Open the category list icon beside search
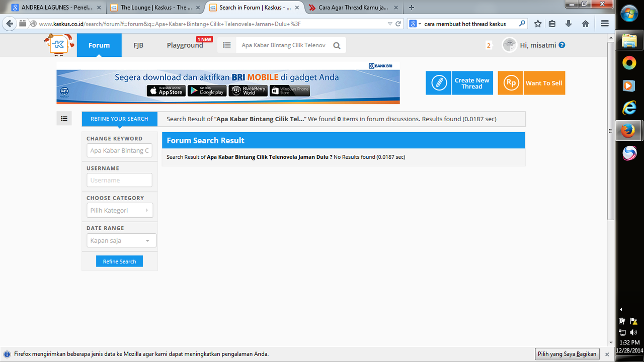The height and width of the screenshot is (362, 644). click(x=227, y=45)
